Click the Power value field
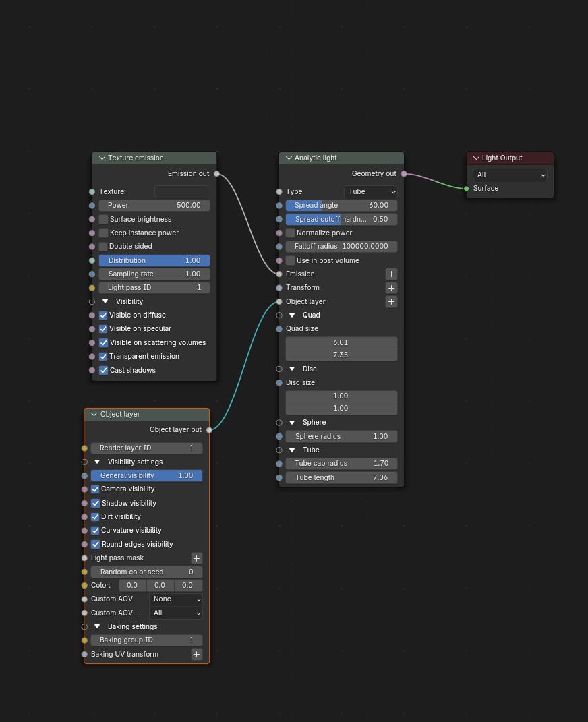588x722 pixels. tap(154, 206)
